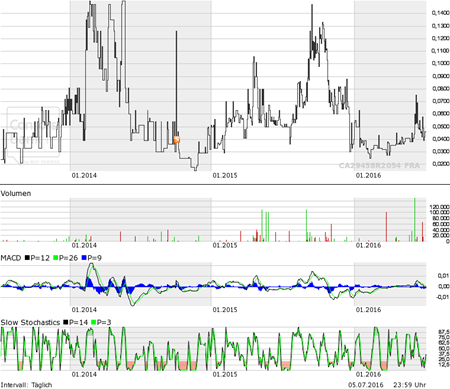The width and height of the screenshot is (450, 389).
Task: Click the 05.07.2016 date stamp
Action: point(366,385)
